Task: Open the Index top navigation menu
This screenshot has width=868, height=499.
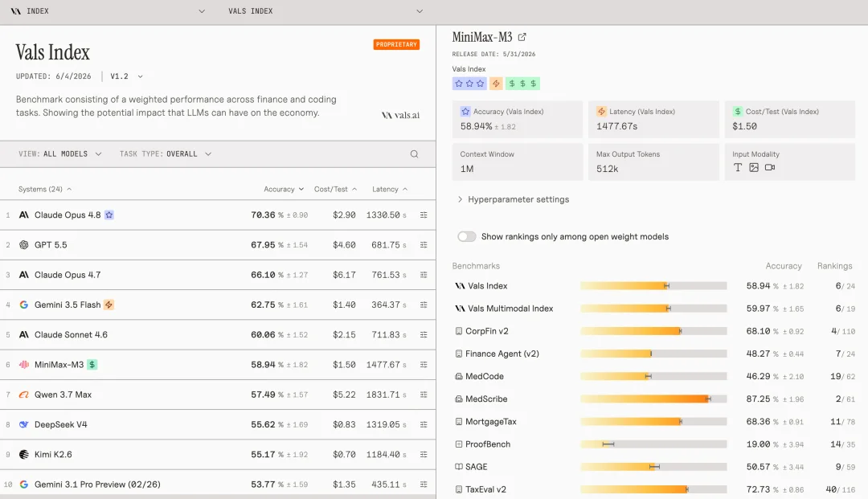Action: pos(108,11)
